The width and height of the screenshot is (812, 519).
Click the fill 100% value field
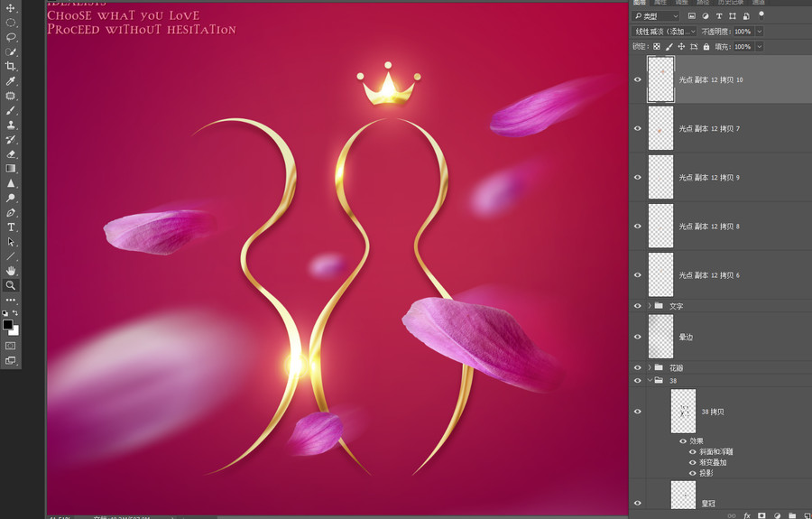(743, 47)
